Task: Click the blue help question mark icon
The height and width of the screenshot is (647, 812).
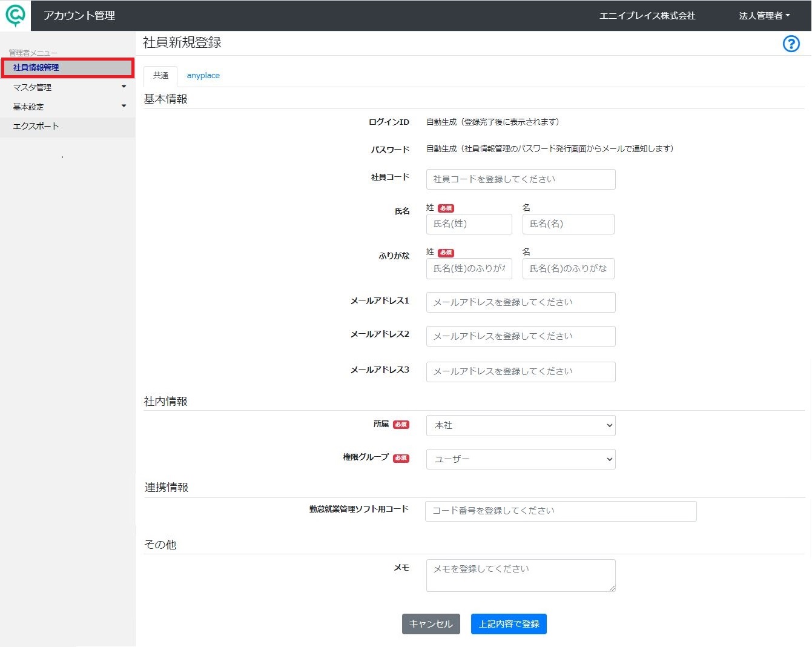Action: click(x=791, y=44)
